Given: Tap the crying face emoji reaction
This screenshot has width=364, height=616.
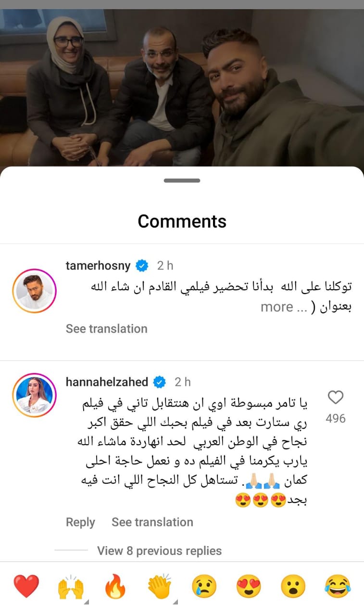Looking at the screenshot, I should (204, 587).
